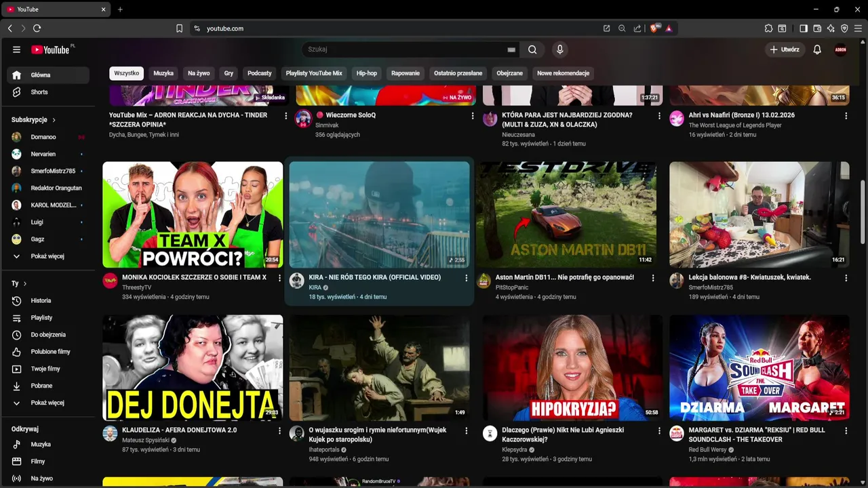Go to Główna home in sidebar
This screenshot has height=488, width=868.
[x=47, y=75]
